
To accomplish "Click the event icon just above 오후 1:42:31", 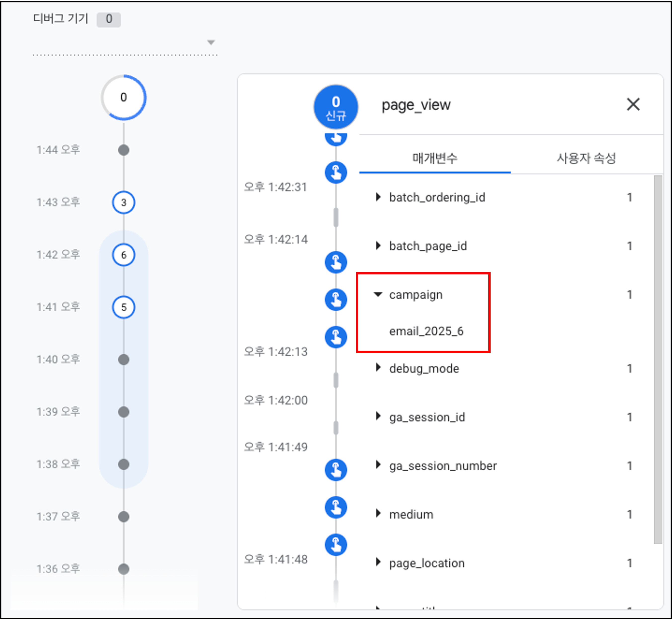I will click(336, 172).
